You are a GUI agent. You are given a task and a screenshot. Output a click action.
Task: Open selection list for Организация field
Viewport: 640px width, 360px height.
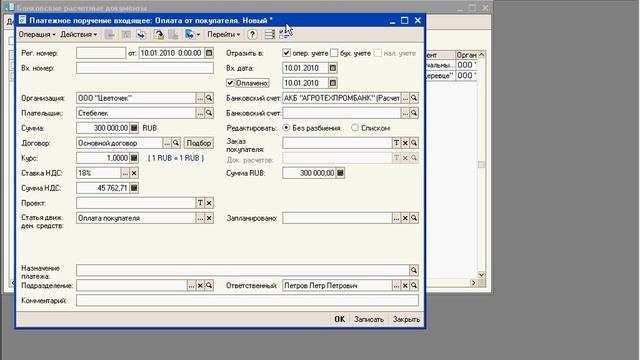200,98
